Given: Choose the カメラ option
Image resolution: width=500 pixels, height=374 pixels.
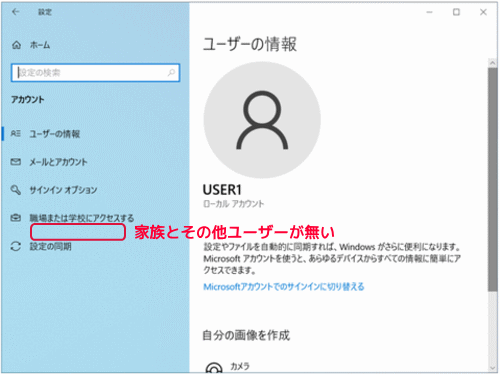Looking at the screenshot, I should [240, 366].
